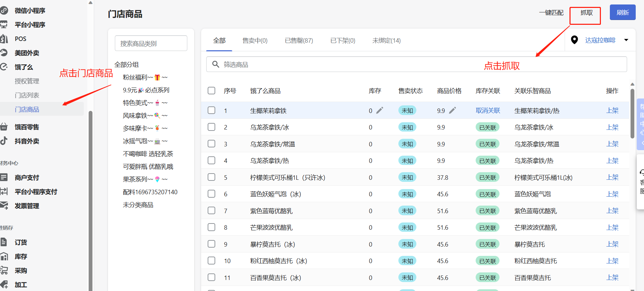
Task: Select the 粉丝福利 category group
Action: tap(145, 77)
